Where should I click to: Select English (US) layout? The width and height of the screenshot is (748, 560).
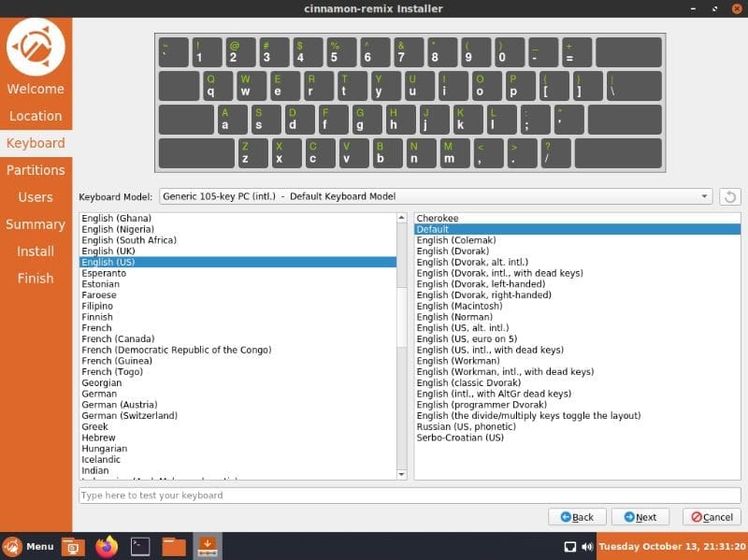237,263
